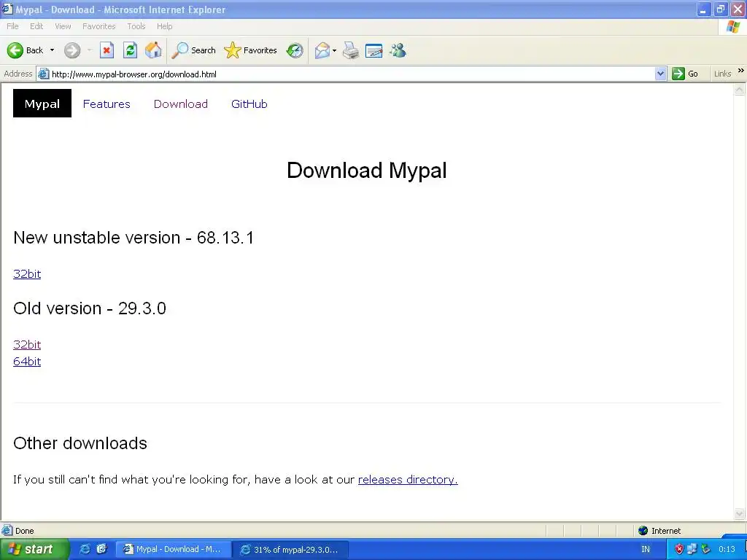Click the Forward navigation arrow icon
Screen dimensions: 747x560
pyautogui.click(x=72, y=50)
